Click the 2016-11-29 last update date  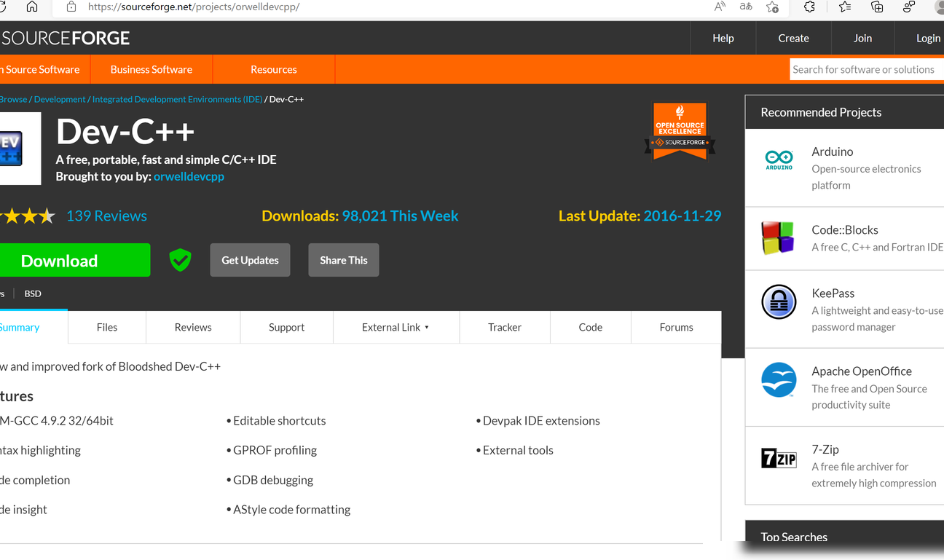683,216
